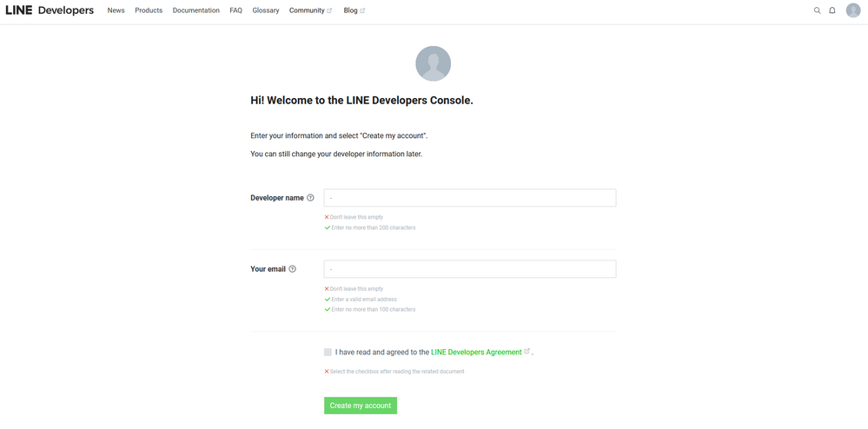Open the LINE Developers Agreement link
The width and height of the screenshot is (868, 429).
[x=476, y=352]
